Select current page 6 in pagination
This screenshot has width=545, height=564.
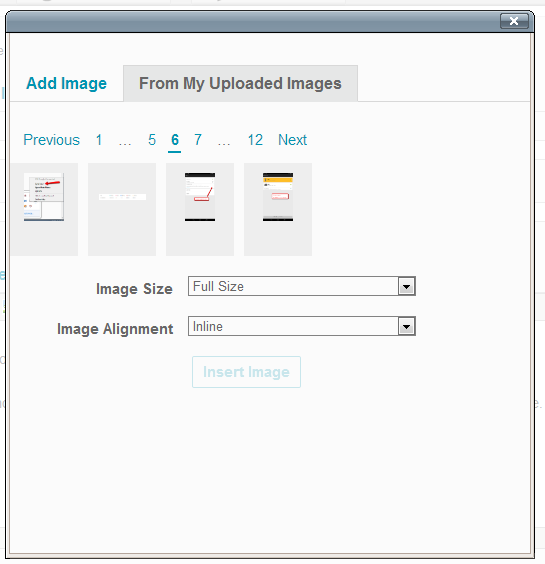tap(174, 140)
